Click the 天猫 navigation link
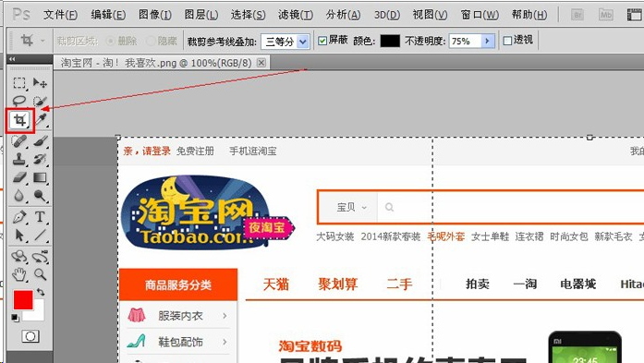 (276, 284)
